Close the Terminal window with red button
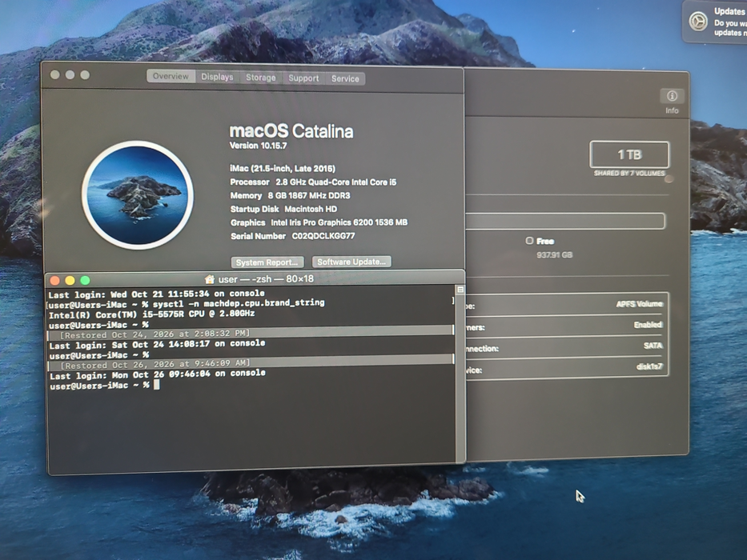This screenshot has height=560, width=747. point(54,281)
